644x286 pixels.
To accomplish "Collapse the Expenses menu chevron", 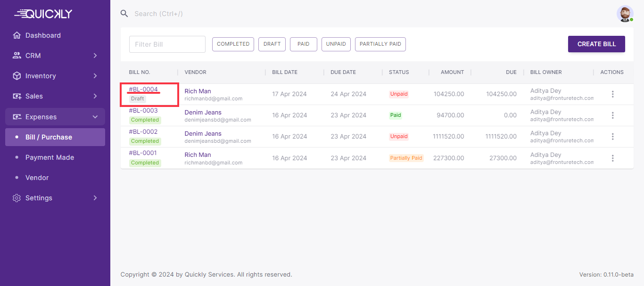I will click(x=95, y=117).
